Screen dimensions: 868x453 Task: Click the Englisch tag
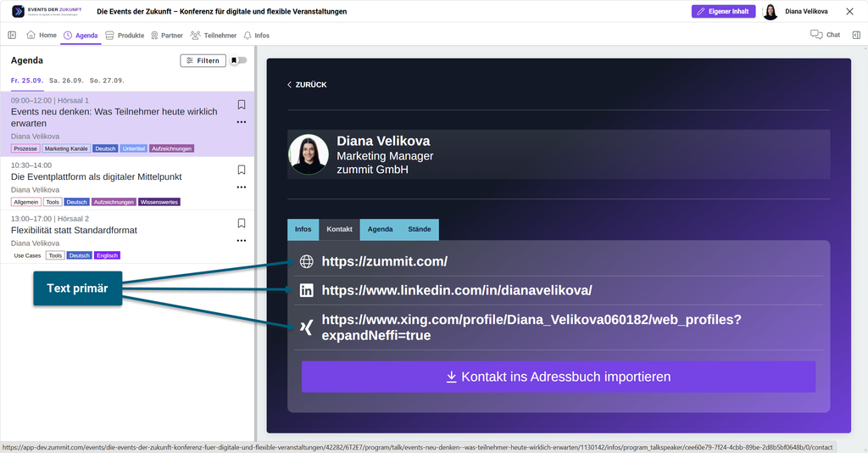point(108,255)
